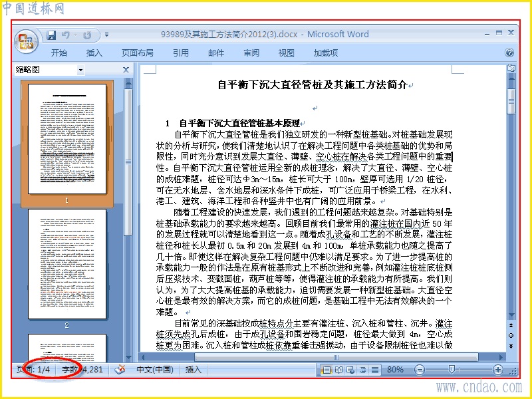Save the document with the floppy icon

click(51, 35)
